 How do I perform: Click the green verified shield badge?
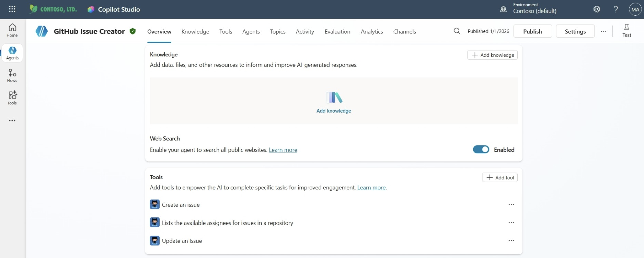(133, 31)
